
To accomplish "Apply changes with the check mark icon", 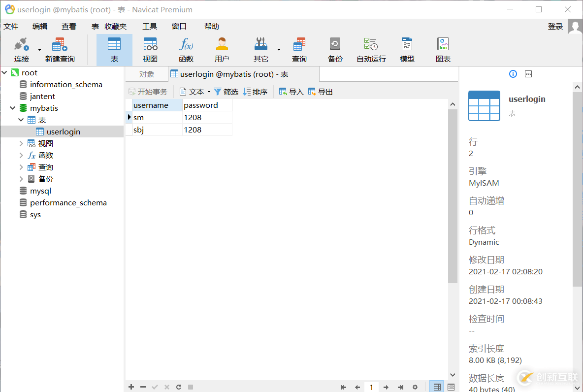I will tap(155, 387).
